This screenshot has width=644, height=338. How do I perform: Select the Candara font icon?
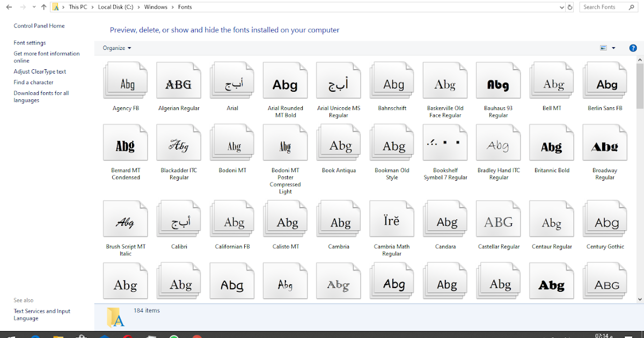445,219
